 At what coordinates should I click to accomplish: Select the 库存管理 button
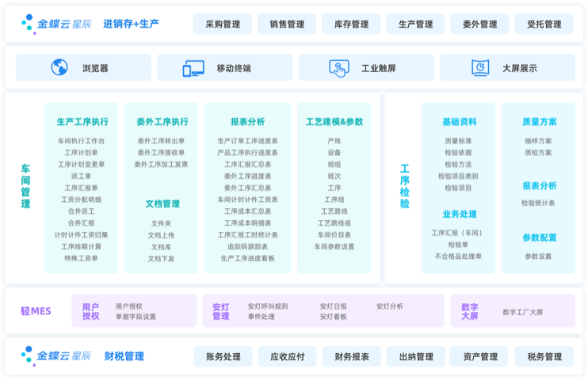coord(351,25)
